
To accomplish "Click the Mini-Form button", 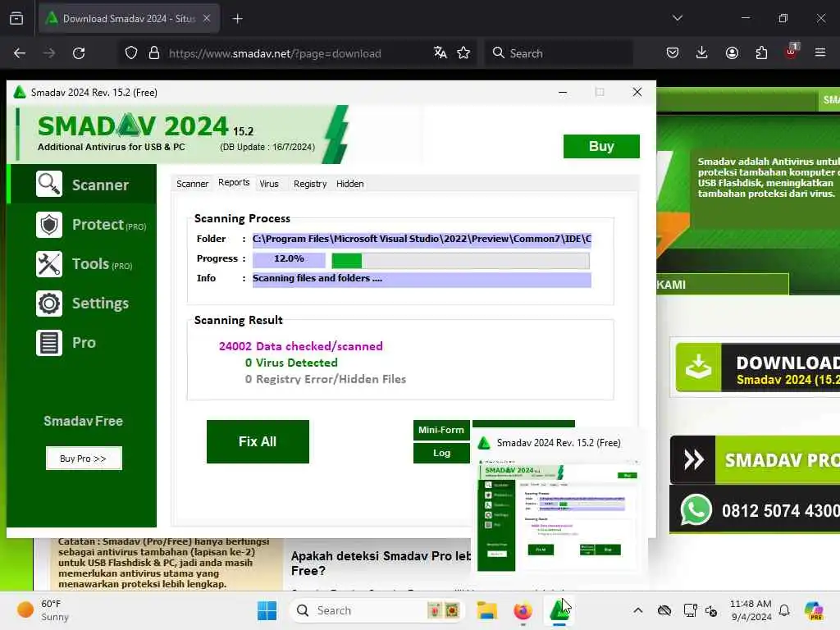I will (x=441, y=430).
